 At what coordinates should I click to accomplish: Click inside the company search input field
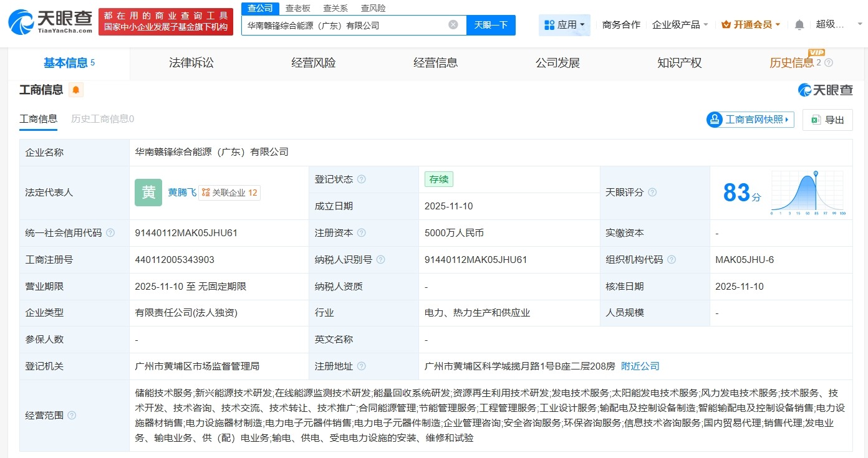point(349,25)
